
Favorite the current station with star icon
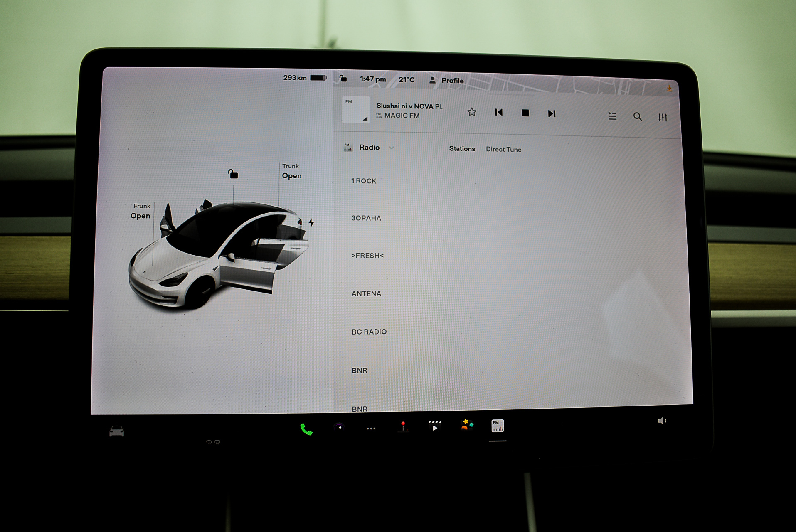[x=471, y=112]
